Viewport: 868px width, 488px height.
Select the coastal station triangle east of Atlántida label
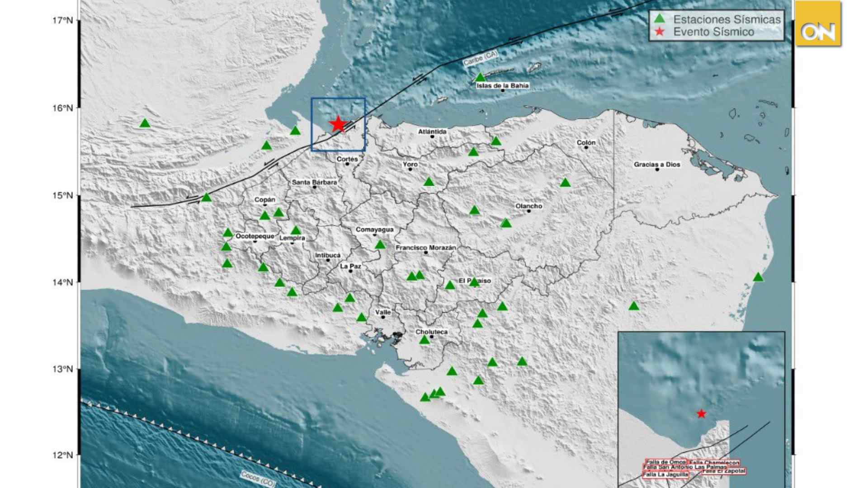tap(496, 141)
